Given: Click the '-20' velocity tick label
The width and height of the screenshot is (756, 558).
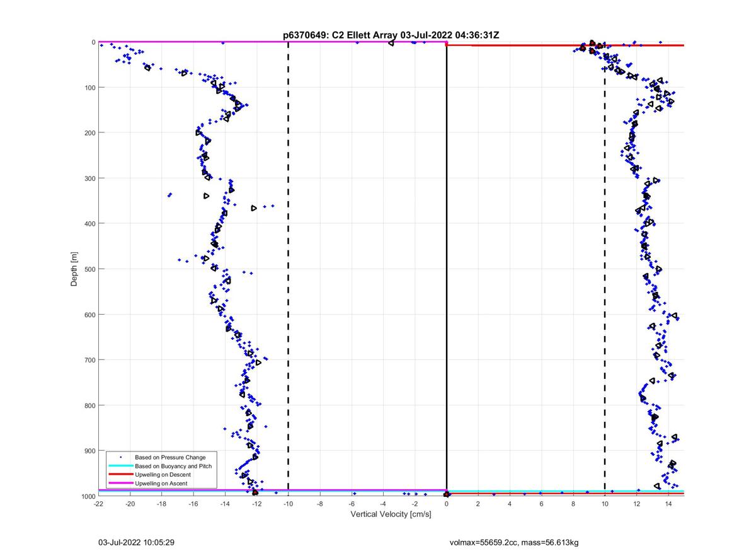Looking at the screenshot, I should (x=130, y=504).
